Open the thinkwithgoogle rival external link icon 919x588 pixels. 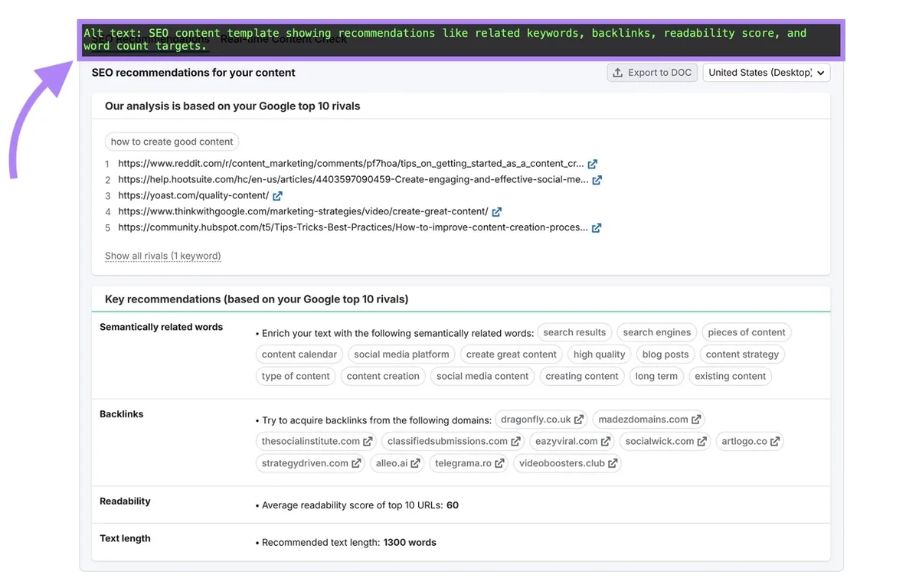(x=497, y=212)
